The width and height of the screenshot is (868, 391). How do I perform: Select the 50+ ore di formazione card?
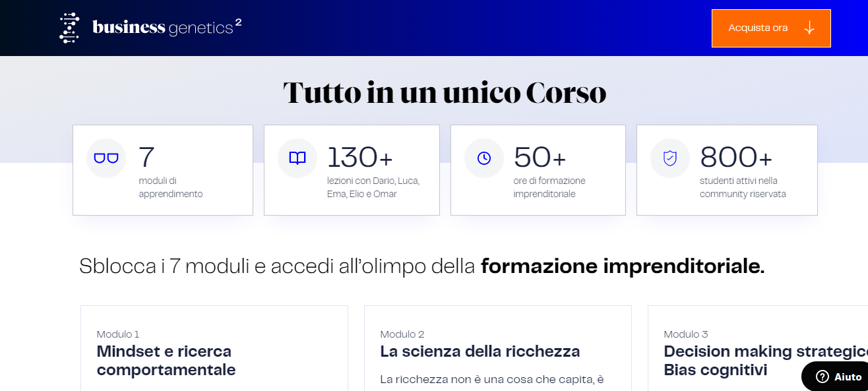(538, 170)
